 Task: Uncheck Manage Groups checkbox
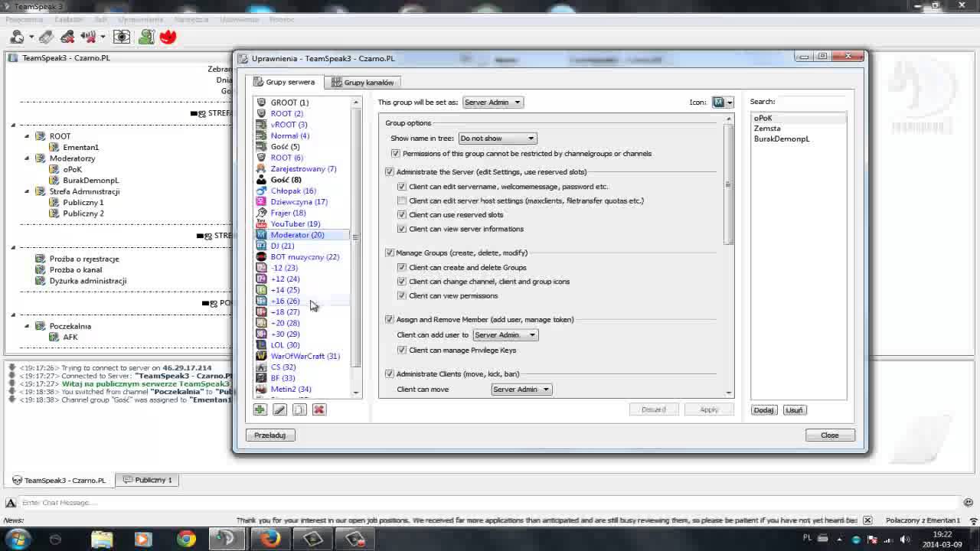click(x=390, y=253)
